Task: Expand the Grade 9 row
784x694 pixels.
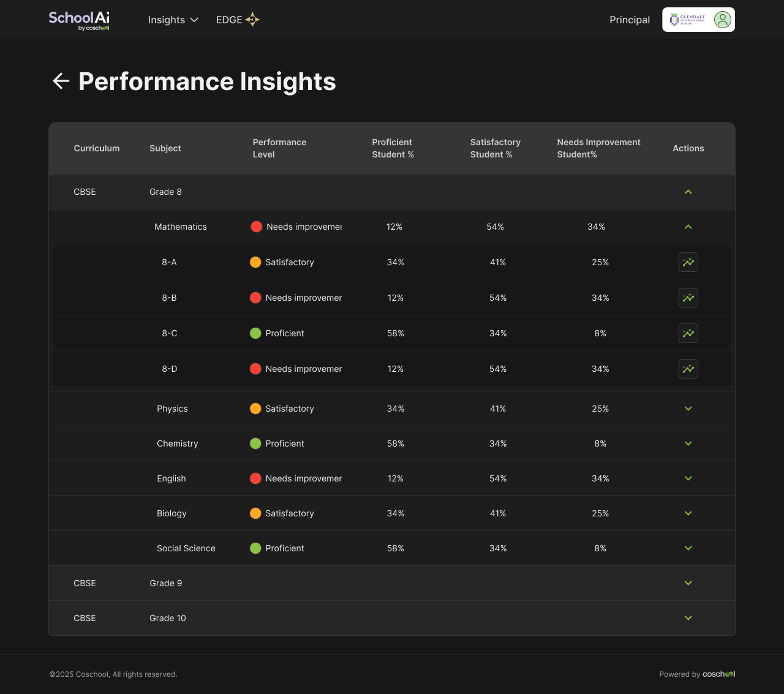Action: (x=688, y=583)
